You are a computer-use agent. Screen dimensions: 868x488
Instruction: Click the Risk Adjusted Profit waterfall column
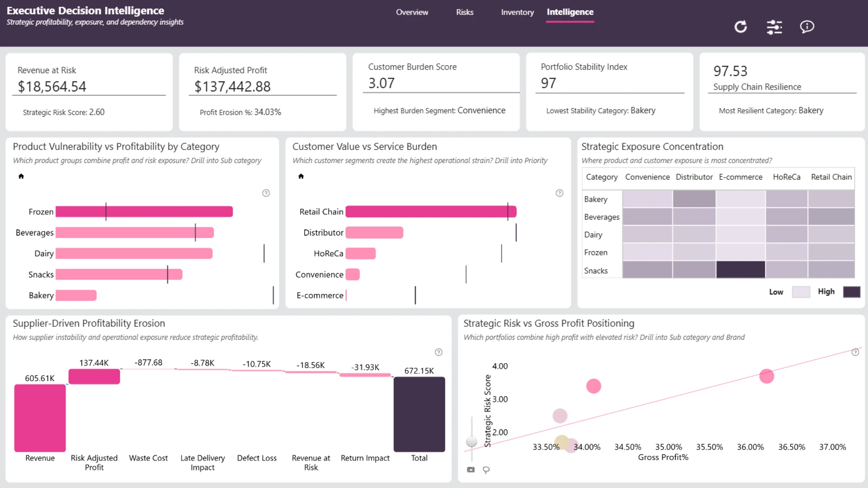94,377
